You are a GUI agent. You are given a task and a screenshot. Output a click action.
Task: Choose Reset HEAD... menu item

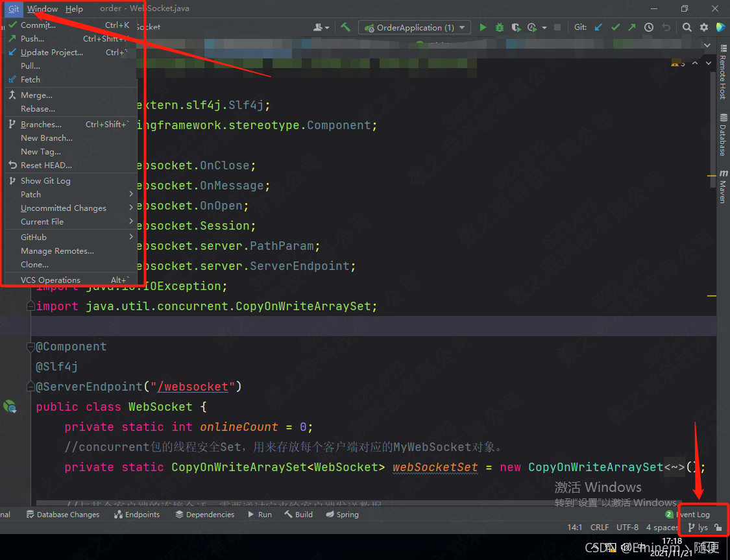tap(71, 165)
